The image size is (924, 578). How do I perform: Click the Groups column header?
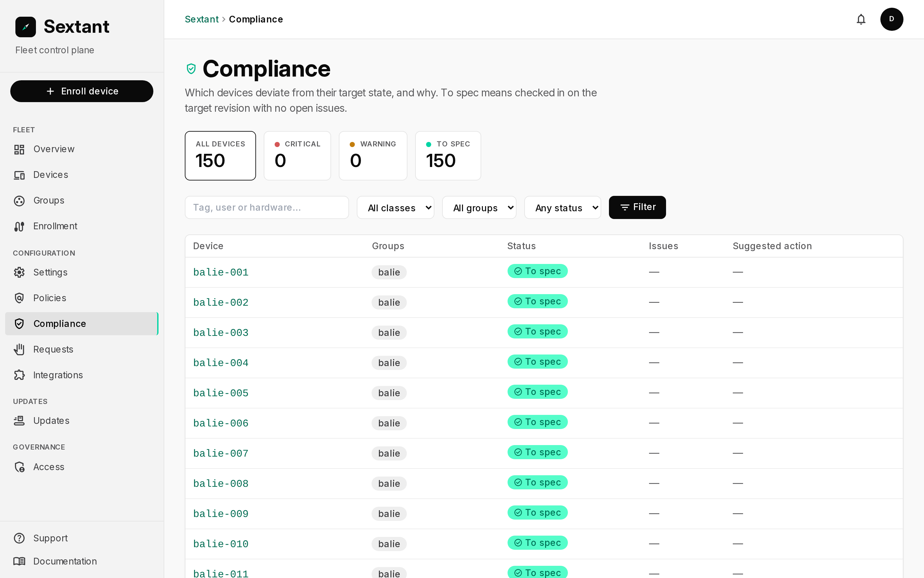388,246
